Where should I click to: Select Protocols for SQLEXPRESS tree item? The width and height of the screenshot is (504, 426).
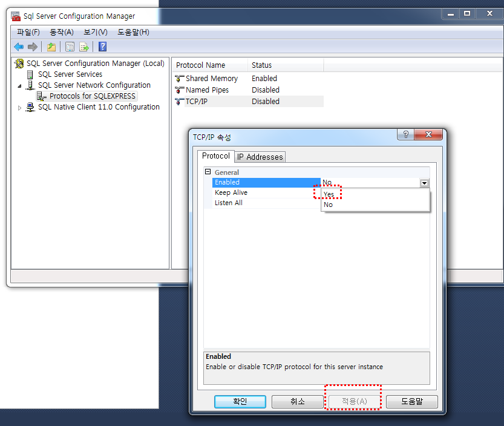[x=93, y=96]
